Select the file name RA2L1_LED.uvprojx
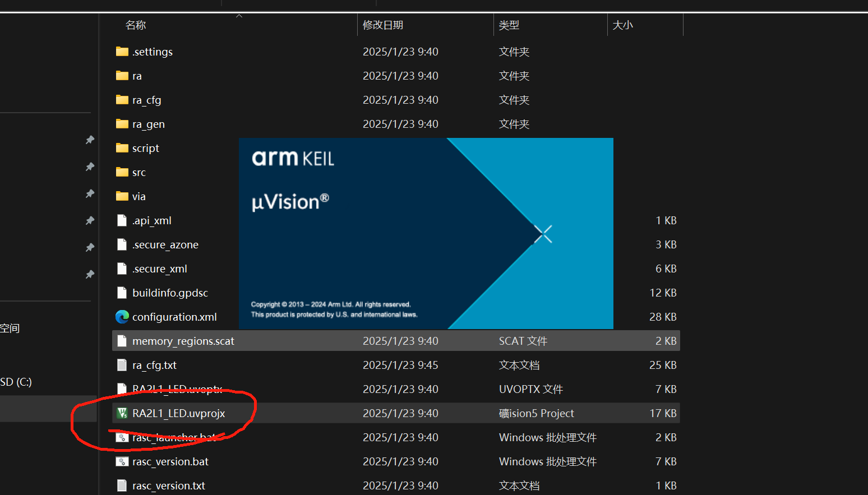The width and height of the screenshot is (868, 495). coord(179,413)
